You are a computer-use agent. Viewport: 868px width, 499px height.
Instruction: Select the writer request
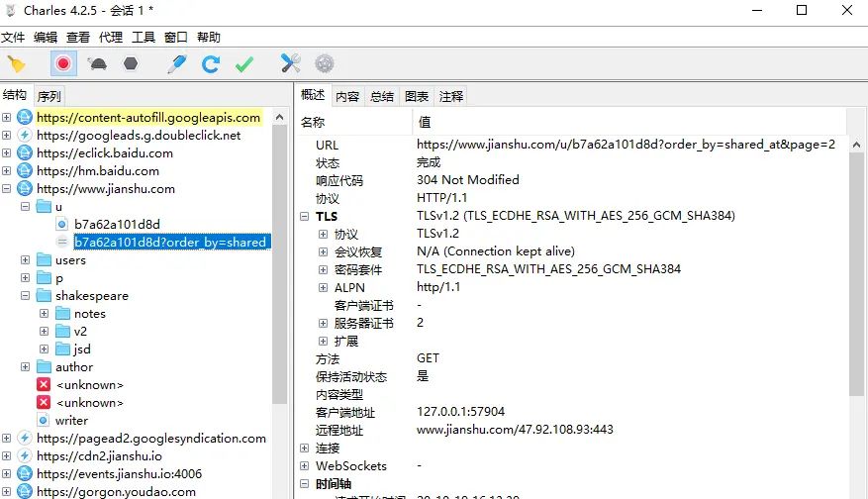[71, 421]
